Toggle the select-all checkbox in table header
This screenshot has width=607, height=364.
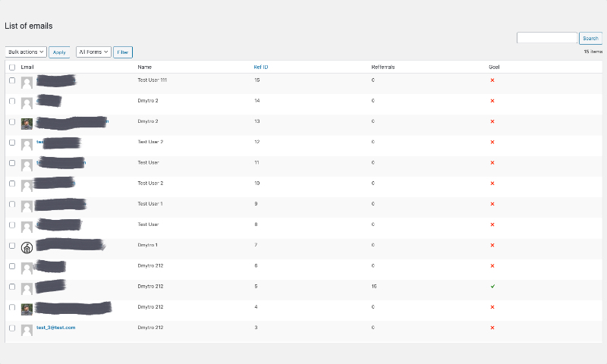tap(12, 67)
